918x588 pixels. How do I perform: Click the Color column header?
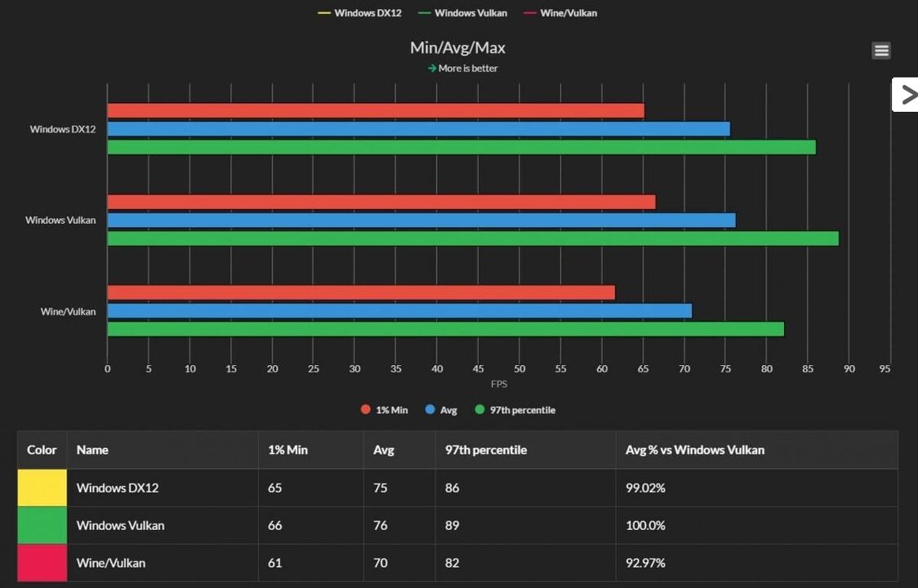click(42, 450)
